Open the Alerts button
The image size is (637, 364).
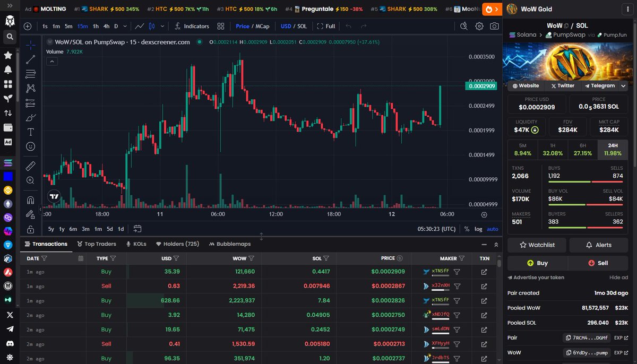(x=598, y=245)
